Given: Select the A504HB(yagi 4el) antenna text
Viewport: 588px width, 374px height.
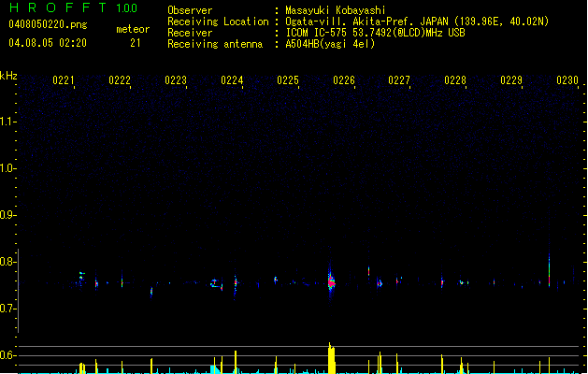Looking at the screenshot, I should click(x=330, y=44).
